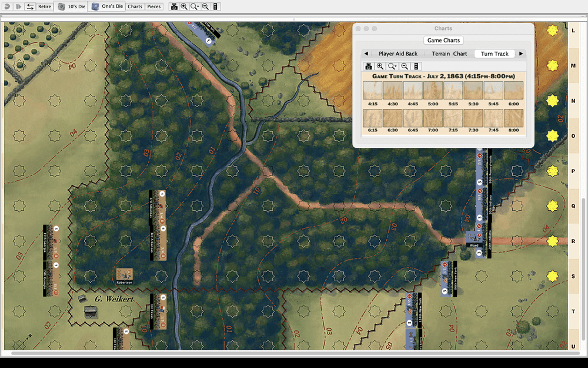The width and height of the screenshot is (588, 368).
Task: Roll the 10's Die
Action: coord(70,6)
